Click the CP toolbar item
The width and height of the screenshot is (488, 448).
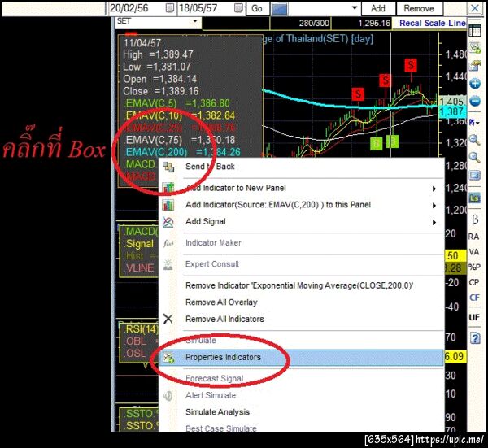click(x=474, y=282)
